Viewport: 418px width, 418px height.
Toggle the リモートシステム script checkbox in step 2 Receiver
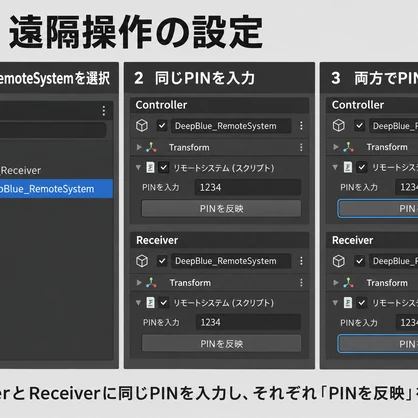tap(163, 303)
